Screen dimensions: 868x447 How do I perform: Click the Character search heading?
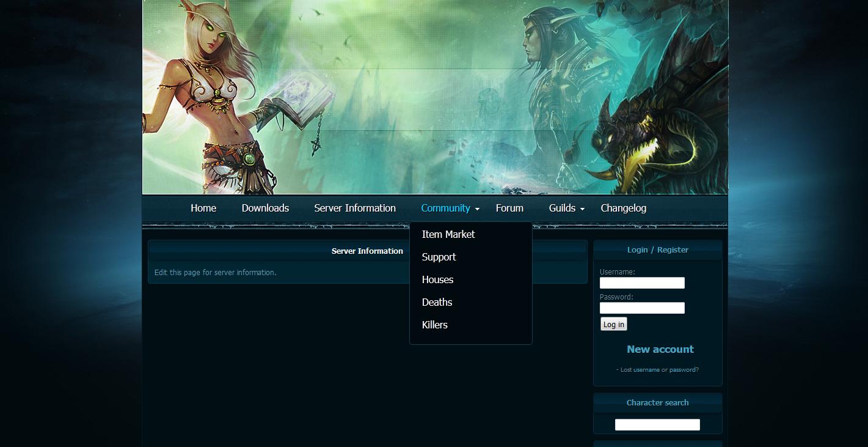click(x=657, y=402)
